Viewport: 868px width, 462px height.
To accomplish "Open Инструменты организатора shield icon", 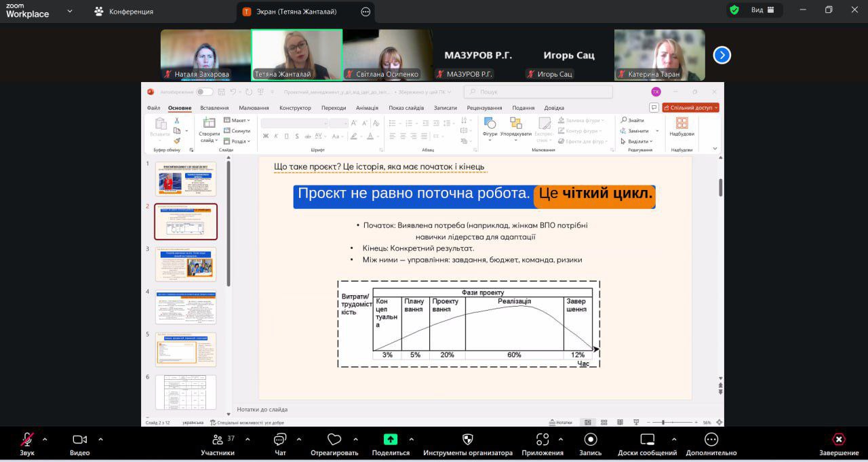I will pyautogui.click(x=467, y=440).
